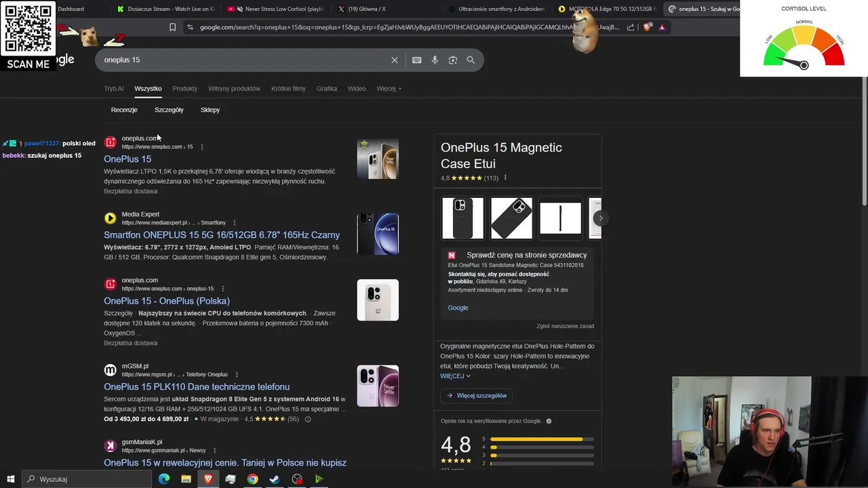The height and width of the screenshot is (488, 868).
Task: Open 'OnePlus 15 - OnePlus (Polska)' result
Action: pos(167,301)
